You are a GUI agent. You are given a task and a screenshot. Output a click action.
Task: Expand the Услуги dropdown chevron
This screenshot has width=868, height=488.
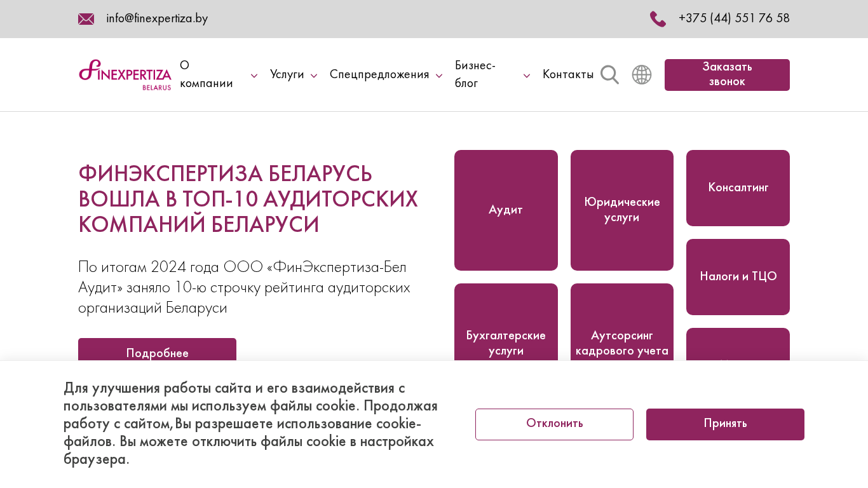[314, 76]
